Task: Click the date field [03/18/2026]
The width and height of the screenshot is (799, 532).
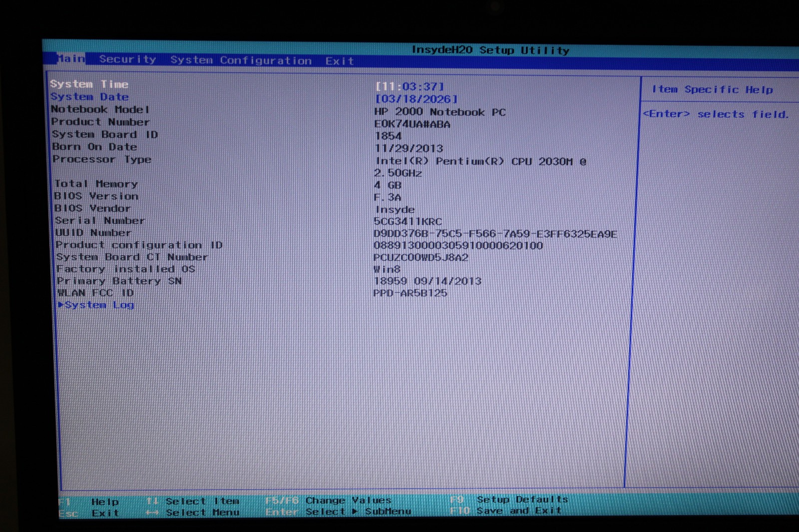Action: point(416,99)
